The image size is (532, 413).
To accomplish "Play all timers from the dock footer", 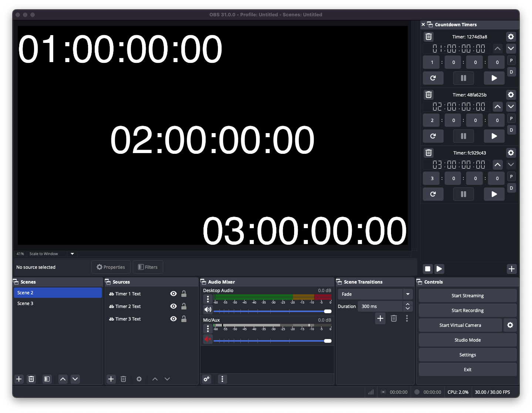I will click(439, 269).
